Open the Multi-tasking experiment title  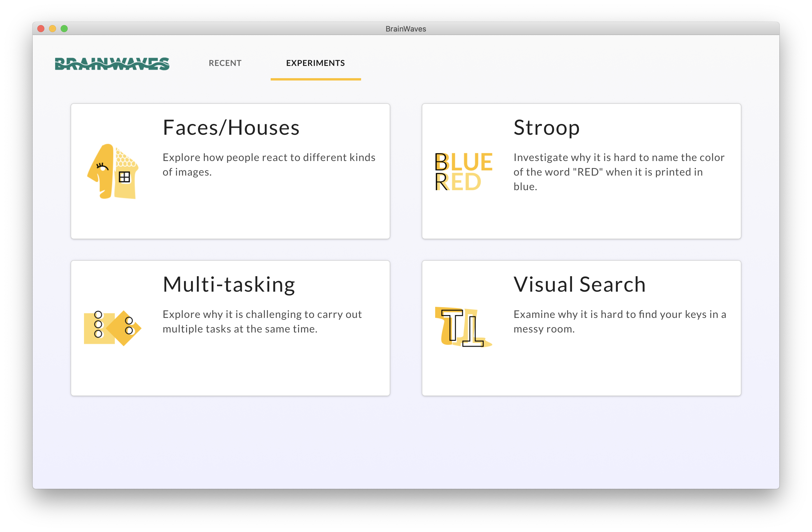coord(229,284)
